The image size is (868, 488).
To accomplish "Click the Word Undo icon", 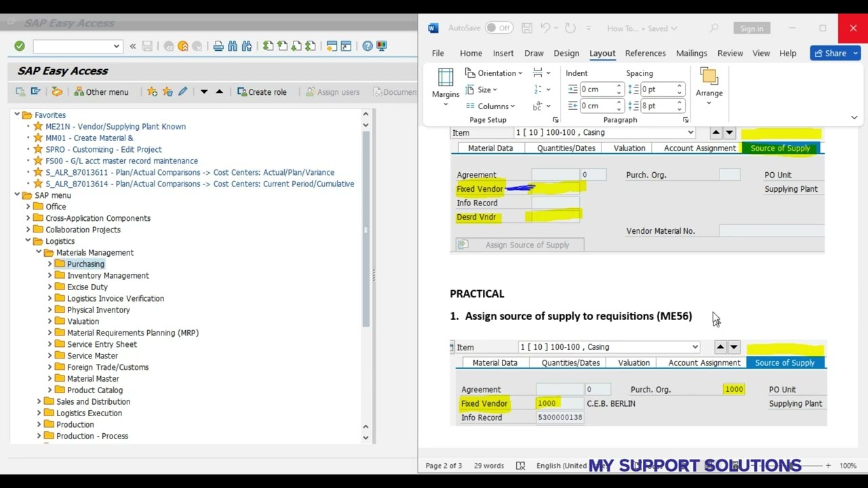I will point(545,28).
